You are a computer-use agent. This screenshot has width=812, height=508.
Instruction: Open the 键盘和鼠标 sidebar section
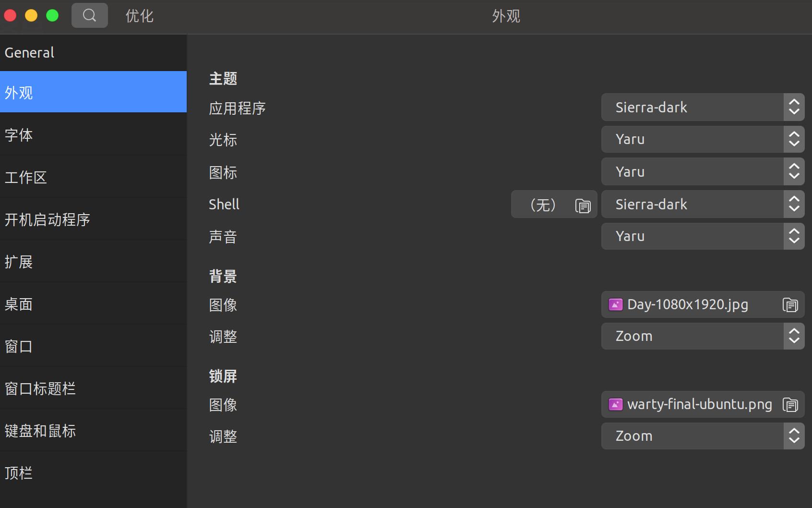coord(93,431)
